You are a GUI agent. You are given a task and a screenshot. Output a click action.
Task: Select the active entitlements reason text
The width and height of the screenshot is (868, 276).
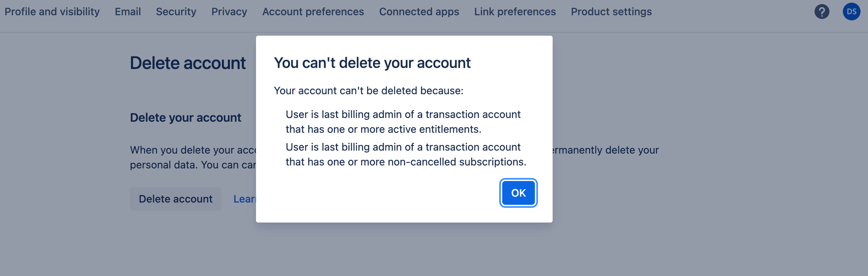tap(403, 122)
